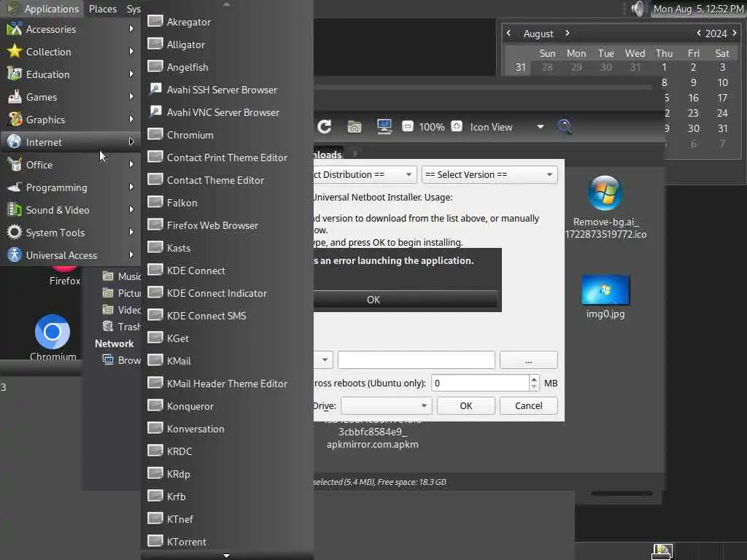
Task: Launch Akregator from Internet submenu
Action: tap(227, 21)
